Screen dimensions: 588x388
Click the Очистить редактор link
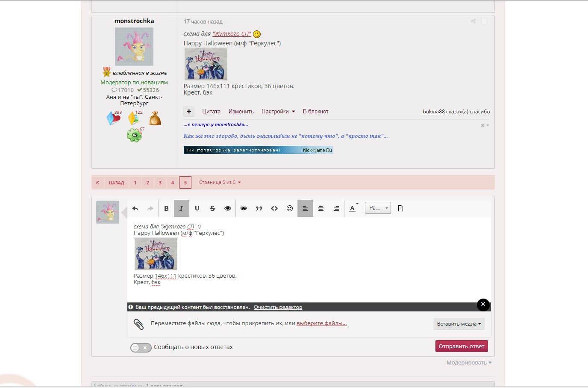pos(278,307)
